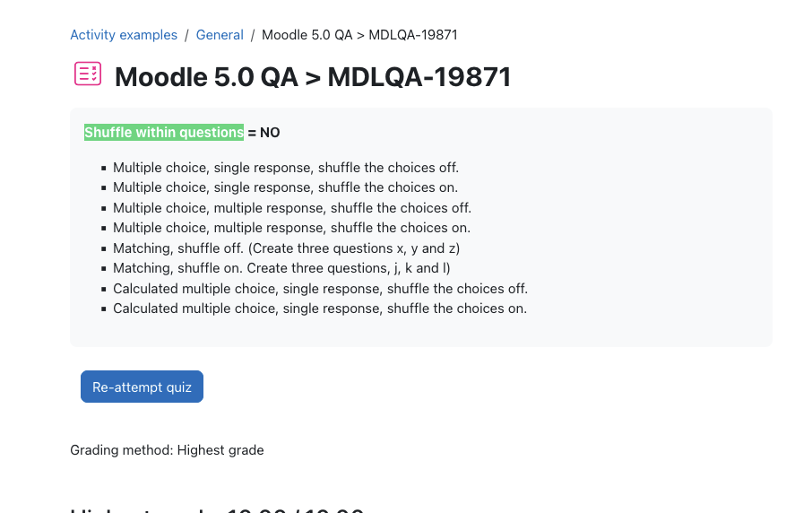The image size is (812, 513).
Task: Click the bullet before 'Matching, shuffle off'
Action: 104,248
